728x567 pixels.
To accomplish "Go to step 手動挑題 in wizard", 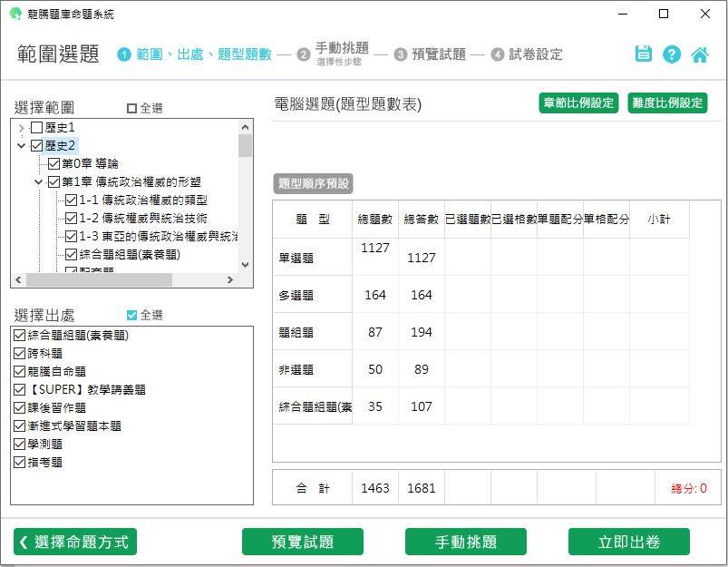I will (x=342, y=48).
